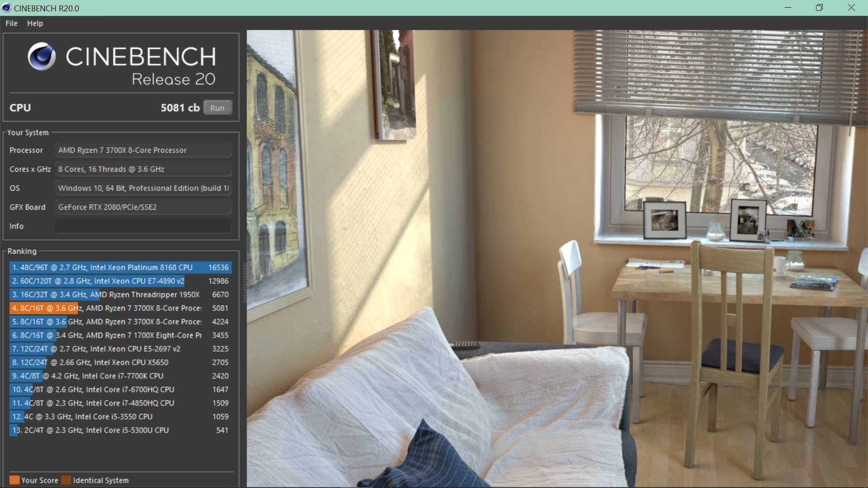868x488 pixels.
Task: Click the OS field showing Windows 10
Action: point(143,188)
